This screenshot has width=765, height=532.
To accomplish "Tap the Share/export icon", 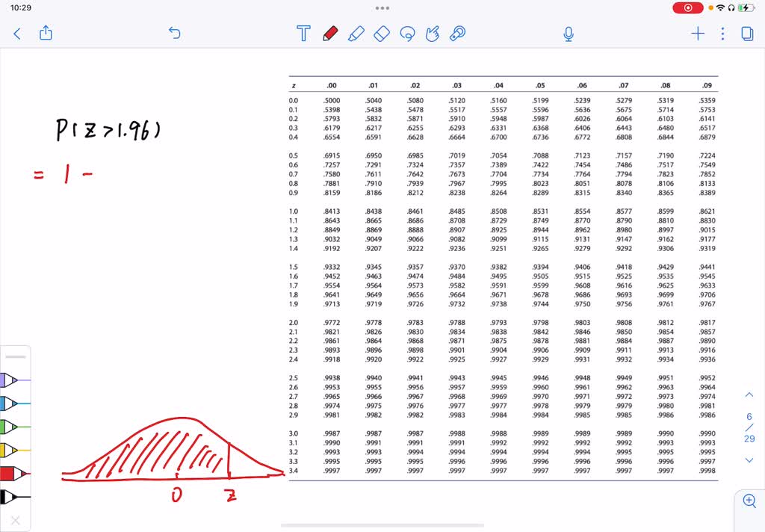I will coord(46,33).
